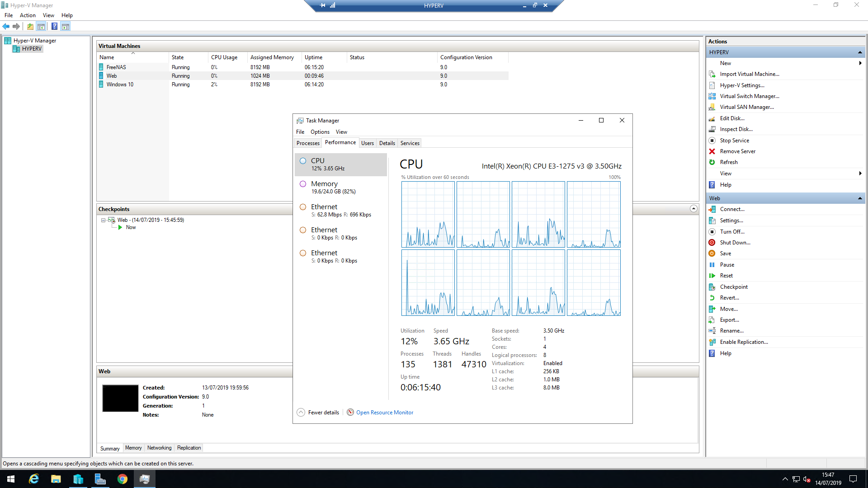Sort VMs by Name column header
Viewport: 868px width, 488px height.
(133, 57)
